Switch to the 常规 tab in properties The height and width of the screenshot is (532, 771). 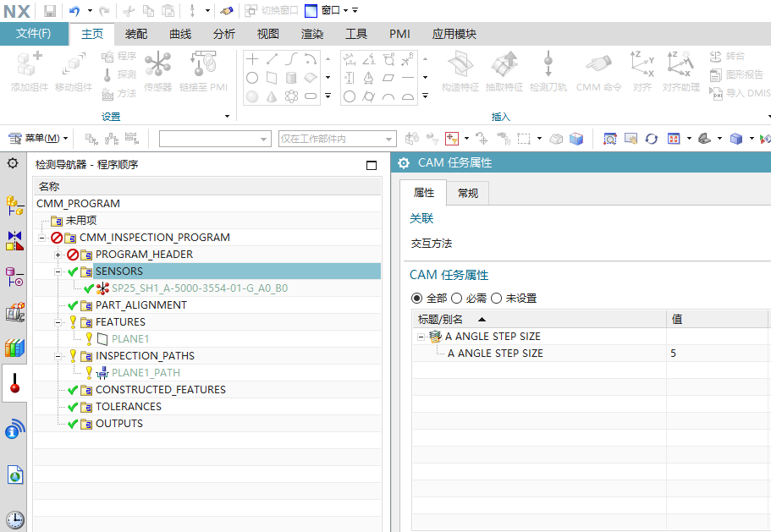pyautogui.click(x=468, y=193)
